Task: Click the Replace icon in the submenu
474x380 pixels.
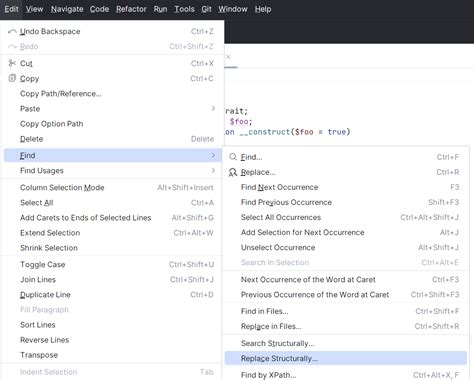Action: 233,172
